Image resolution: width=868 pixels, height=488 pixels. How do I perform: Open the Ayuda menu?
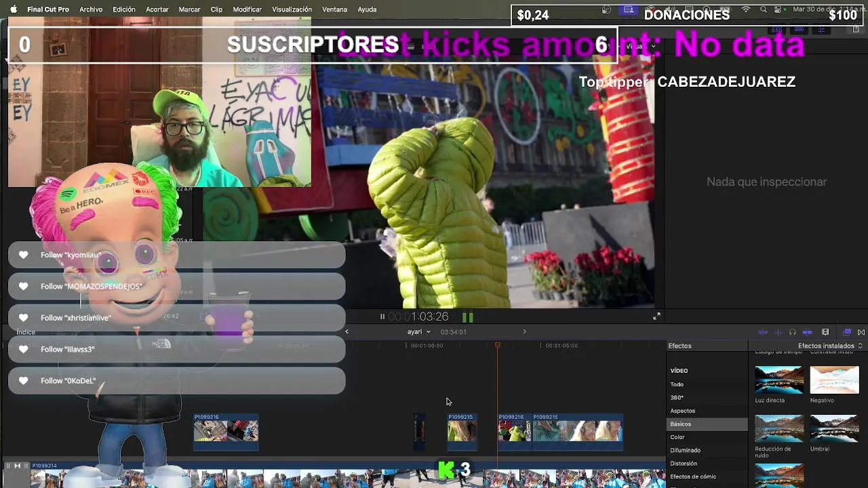pos(367,9)
